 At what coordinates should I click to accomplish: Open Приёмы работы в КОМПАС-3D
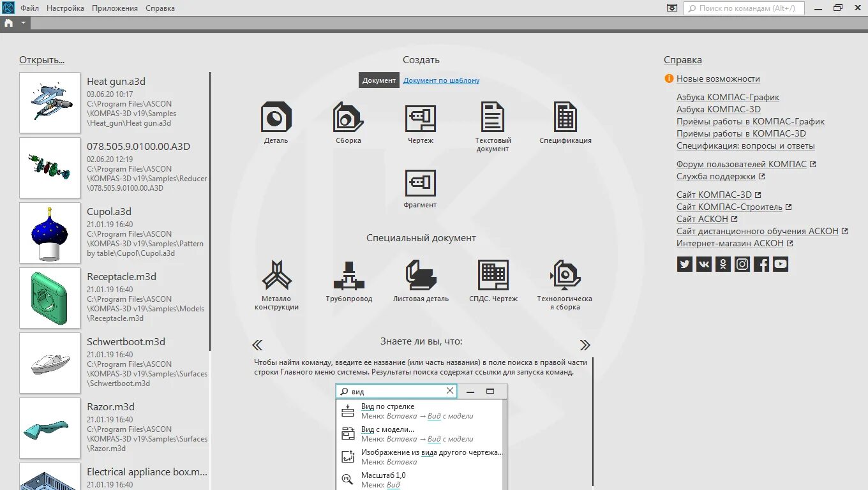point(741,133)
